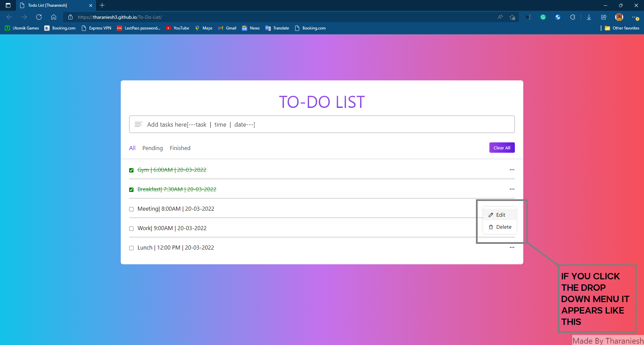The width and height of the screenshot is (644, 345).
Task: Add this page to favorites star icon
Action: (512, 17)
